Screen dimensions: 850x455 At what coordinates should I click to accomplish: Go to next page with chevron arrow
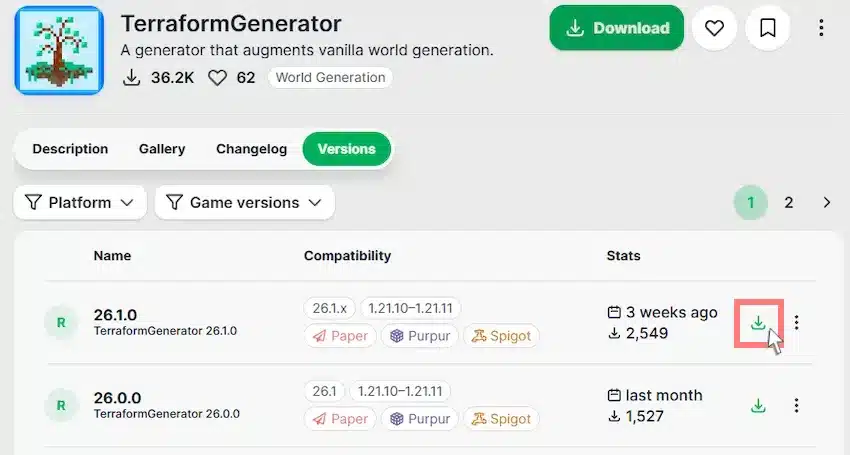827,203
